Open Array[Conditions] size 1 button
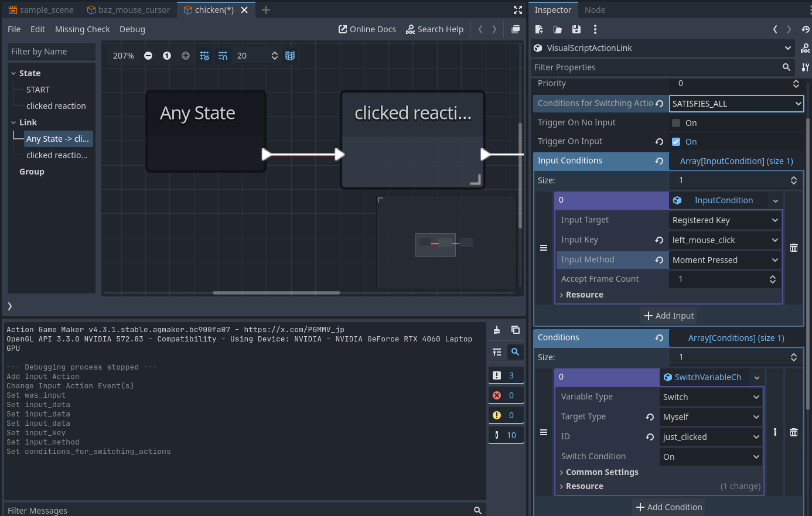The height and width of the screenshot is (516, 812). pyautogui.click(x=736, y=338)
